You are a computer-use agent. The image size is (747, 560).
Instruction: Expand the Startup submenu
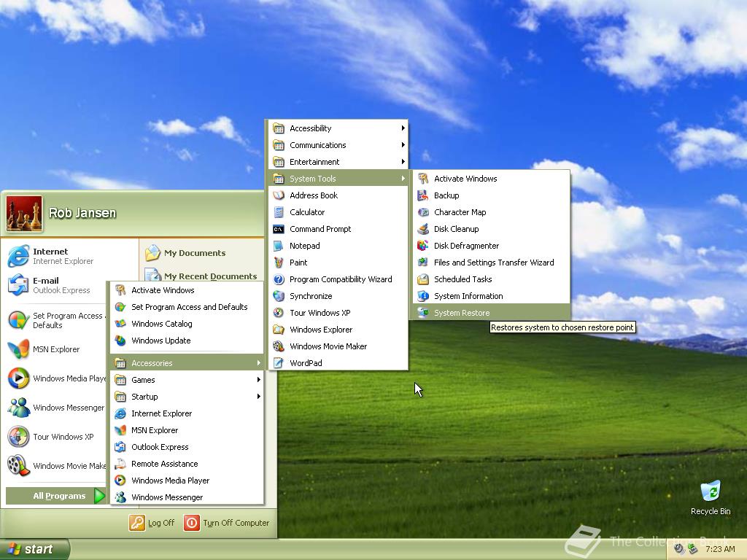187,397
